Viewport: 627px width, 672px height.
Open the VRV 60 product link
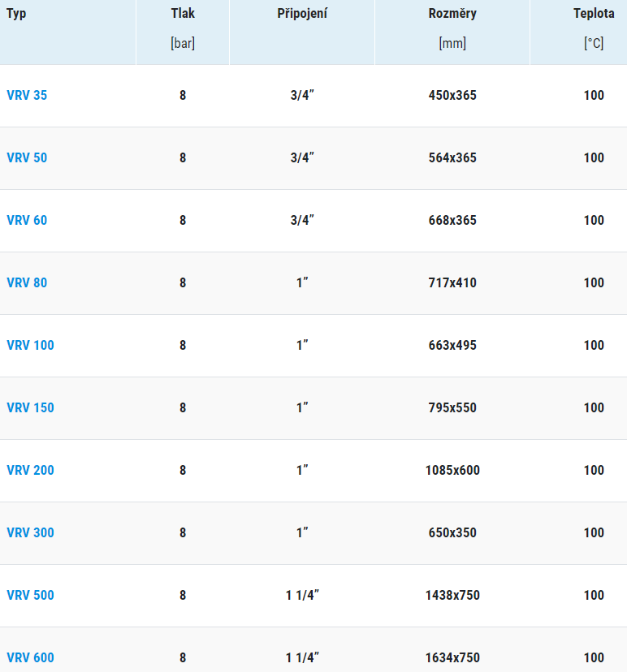27,220
